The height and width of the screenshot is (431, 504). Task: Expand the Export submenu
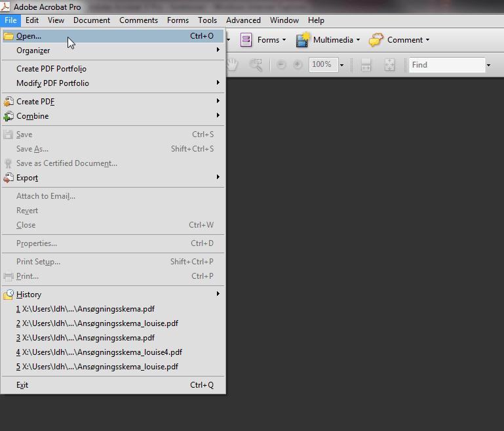click(x=218, y=177)
